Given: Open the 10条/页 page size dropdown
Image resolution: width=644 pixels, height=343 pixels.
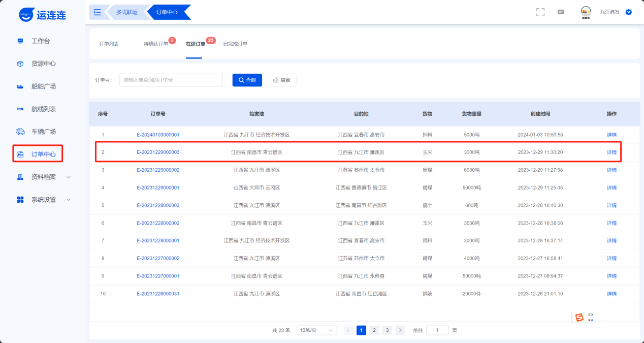Looking at the screenshot, I should [316, 330].
